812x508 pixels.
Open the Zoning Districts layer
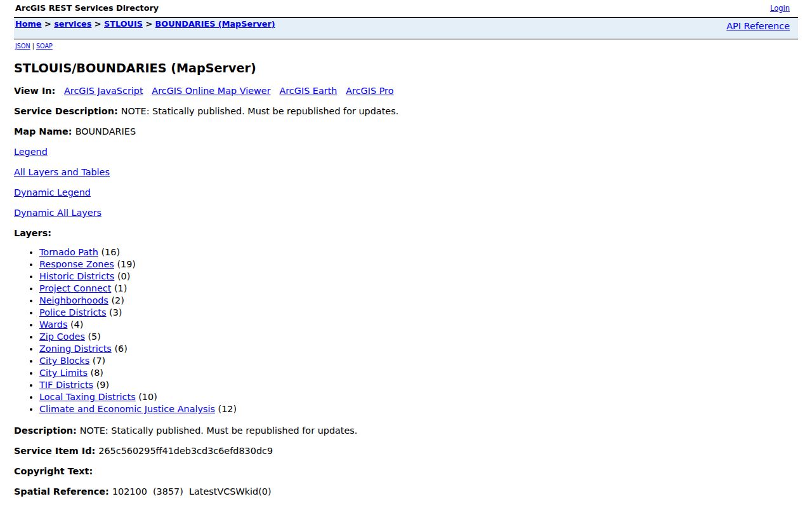coord(75,349)
